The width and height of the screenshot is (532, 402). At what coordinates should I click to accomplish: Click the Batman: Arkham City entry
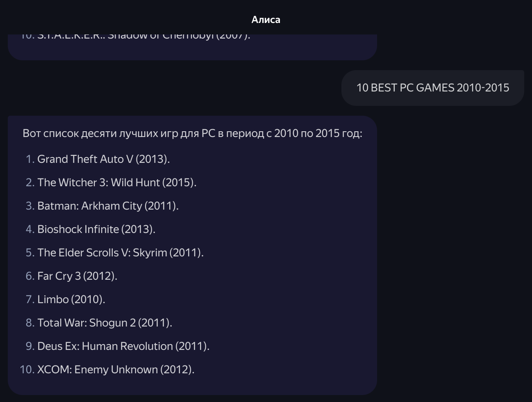point(108,206)
